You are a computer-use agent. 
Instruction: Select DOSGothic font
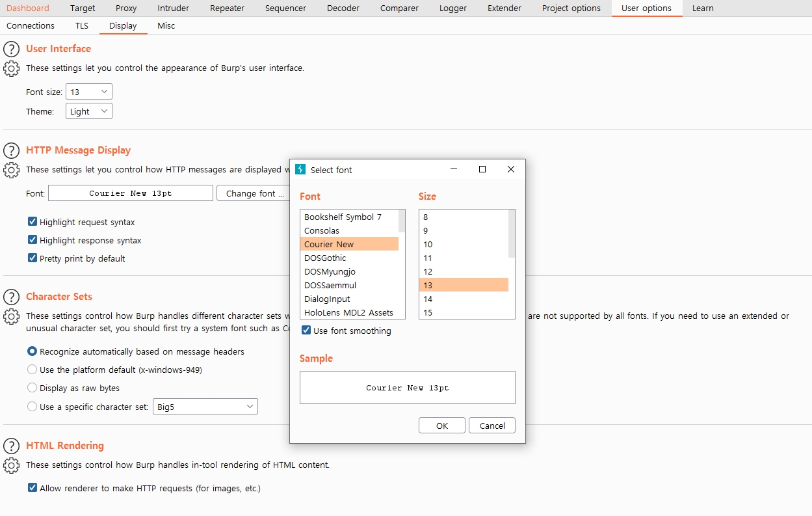click(349, 258)
